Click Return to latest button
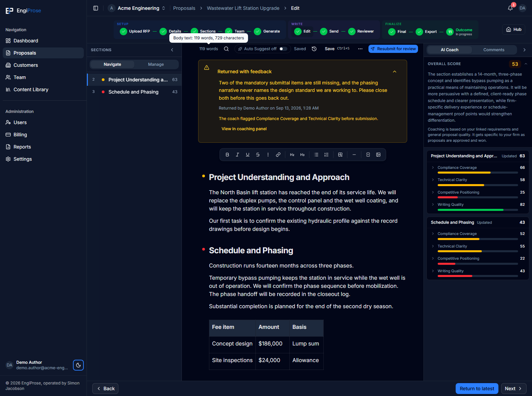Screen dimensions: 532x396 tap(477, 389)
